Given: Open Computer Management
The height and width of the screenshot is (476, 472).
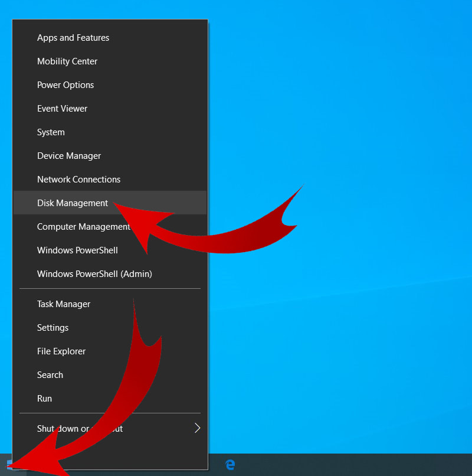Looking at the screenshot, I should (x=83, y=226).
